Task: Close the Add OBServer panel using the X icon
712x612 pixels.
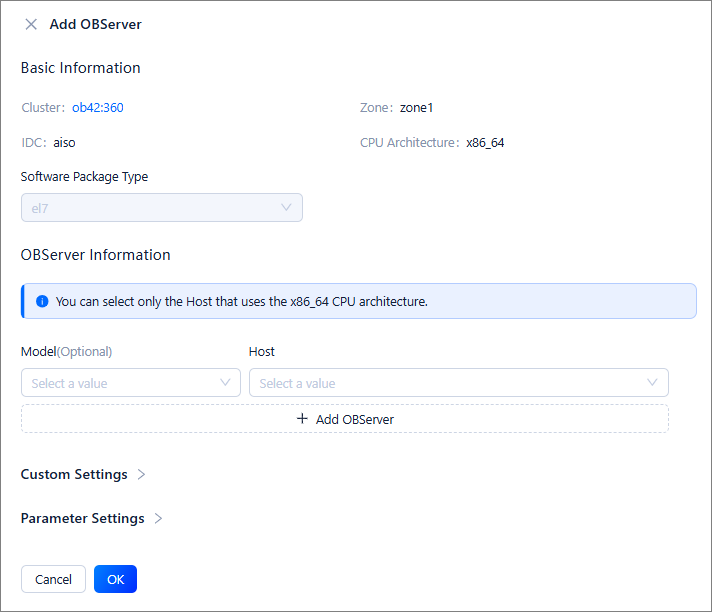Action: [x=31, y=24]
